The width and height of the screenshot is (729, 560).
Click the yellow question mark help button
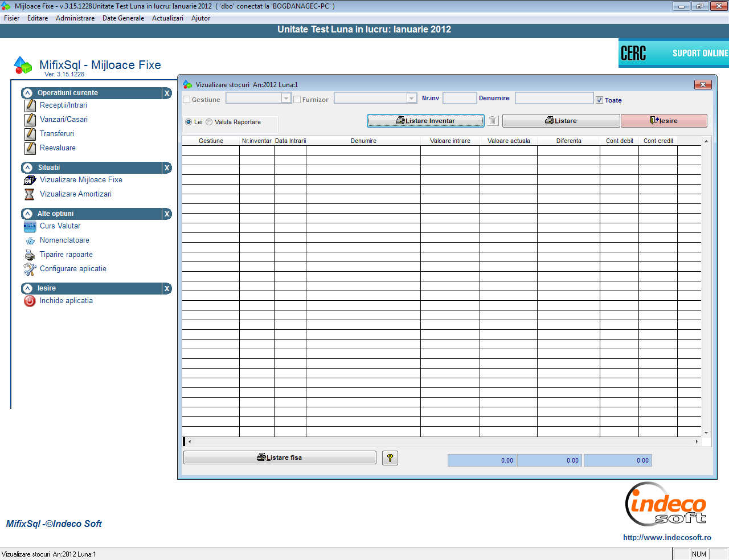tap(390, 458)
